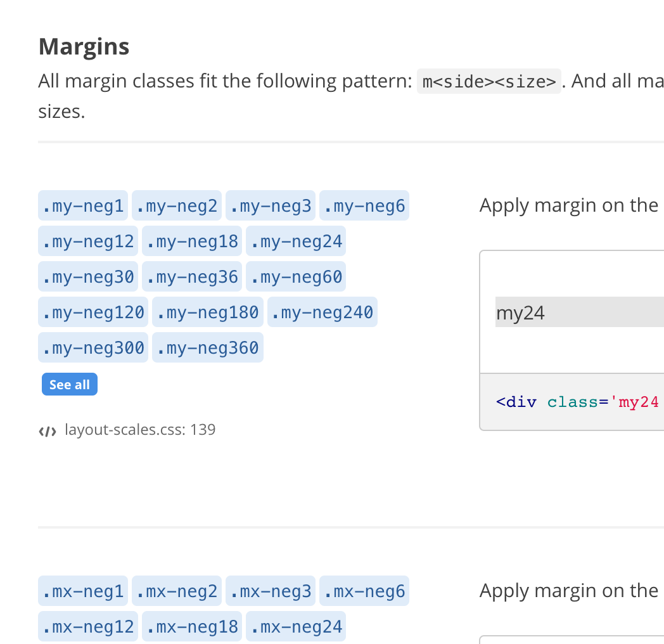Select the .my-neg12 class chip

(87, 240)
